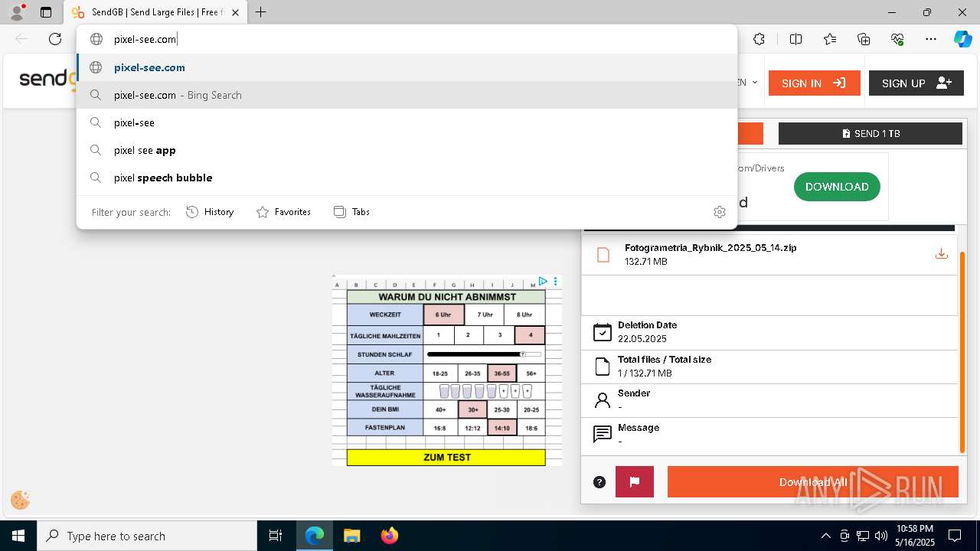Filter search by Favorites
Screen dimensions: 980x551
[x=283, y=212]
